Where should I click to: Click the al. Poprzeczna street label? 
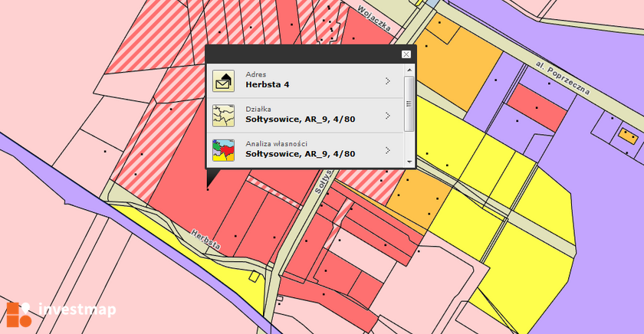coord(563,78)
